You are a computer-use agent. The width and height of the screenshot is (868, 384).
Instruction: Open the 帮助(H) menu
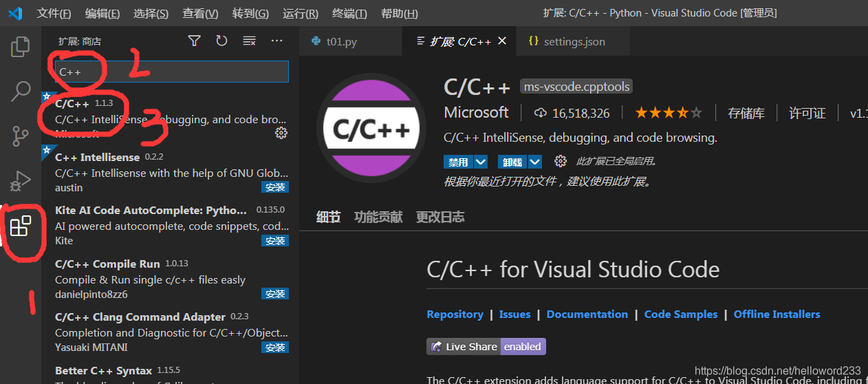pyautogui.click(x=399, y=14)
